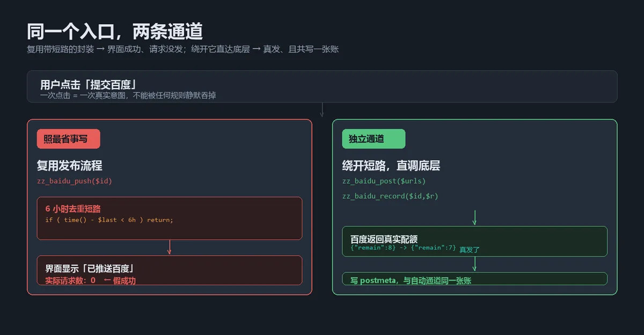Click the red 照最省事写 badge
The image size is (644, 335).
pos(68,139)
